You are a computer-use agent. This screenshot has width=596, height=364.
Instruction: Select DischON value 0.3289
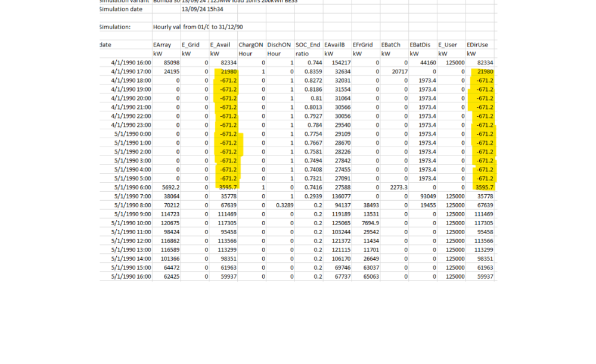tap(284, 205)
